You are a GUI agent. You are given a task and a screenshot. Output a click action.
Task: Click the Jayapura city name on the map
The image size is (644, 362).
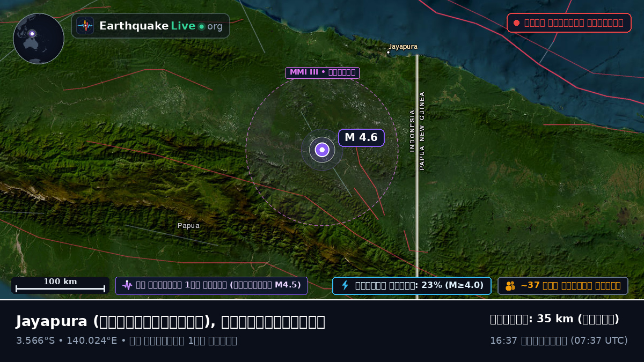(403, 47)
